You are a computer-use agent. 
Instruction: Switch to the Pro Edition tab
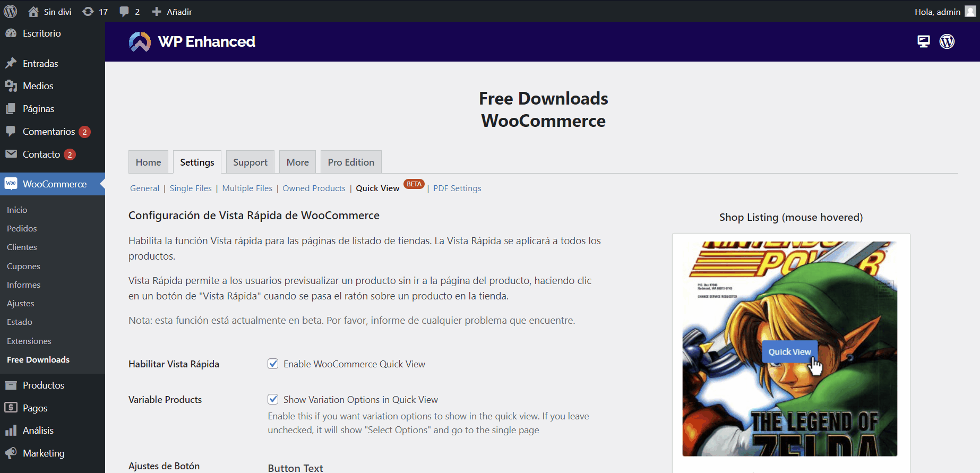pyautogui.click(x=350, y=162)
